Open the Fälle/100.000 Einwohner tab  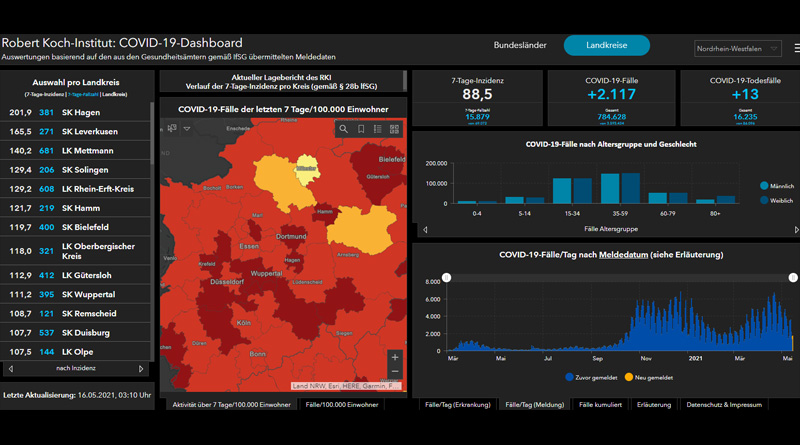(x=342, y=405)
